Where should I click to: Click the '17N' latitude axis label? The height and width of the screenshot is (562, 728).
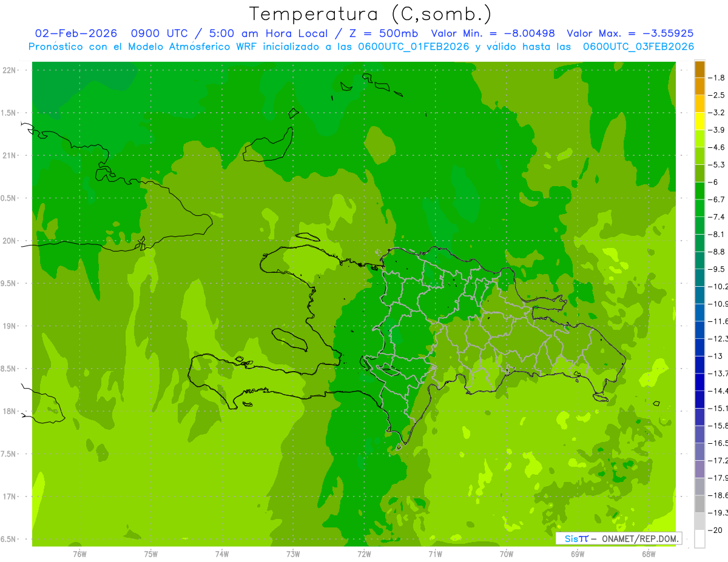pyautogui.click(x=8, y=497)
